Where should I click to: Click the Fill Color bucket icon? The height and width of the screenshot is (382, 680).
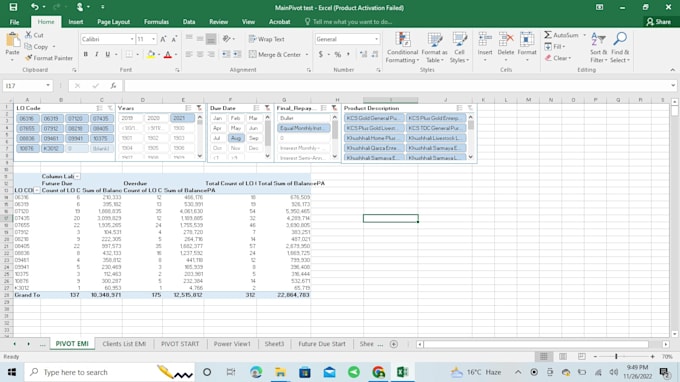(x=150, y=54)
